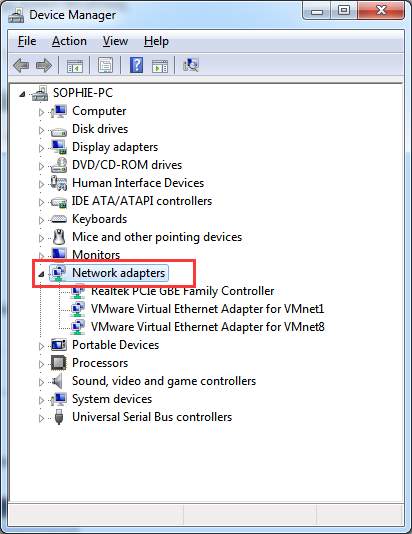412x534 pixels.
Task: Select the Portable Devices entry
Action: 115,345
